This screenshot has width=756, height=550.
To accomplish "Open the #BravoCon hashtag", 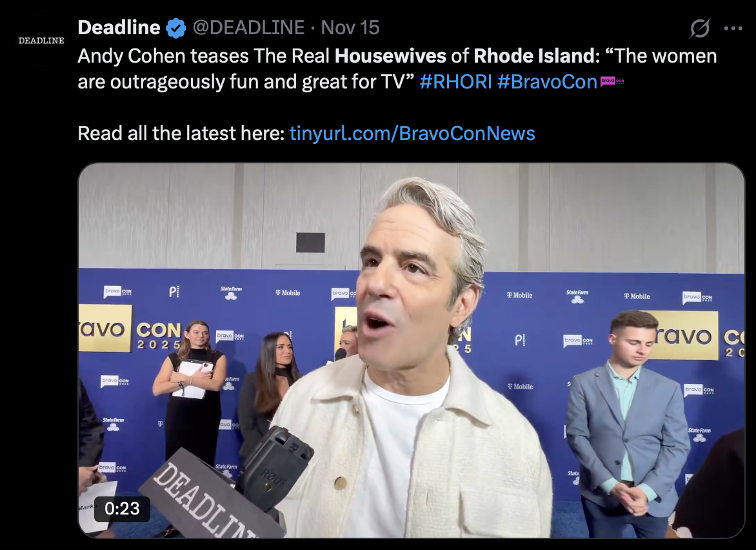I will point(547,81).
